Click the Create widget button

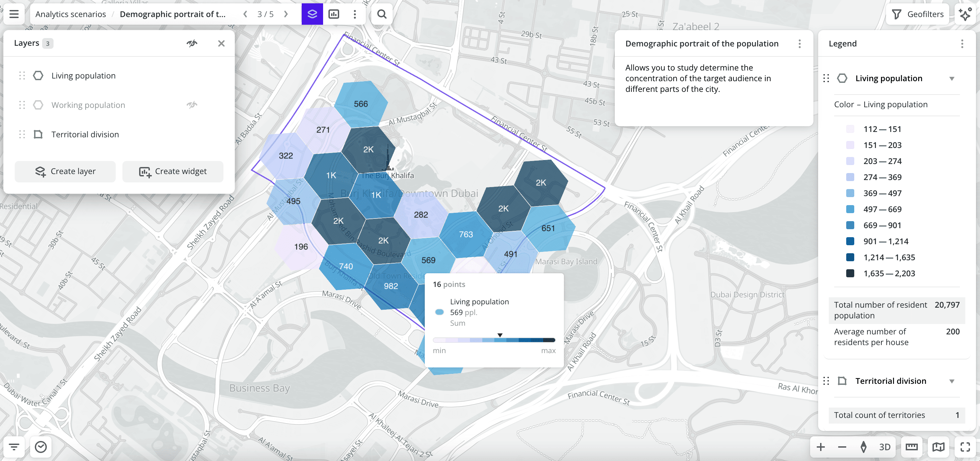coord(173,171)
